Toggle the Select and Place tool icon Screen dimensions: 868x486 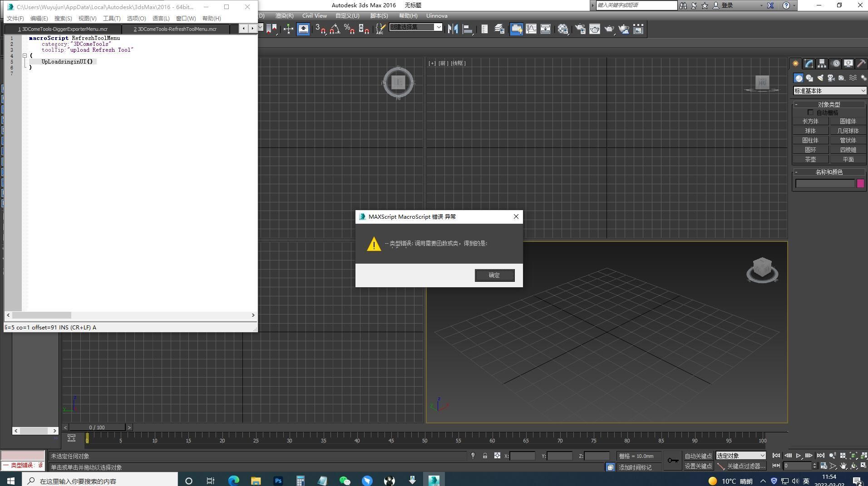pyautogui.click(x=303, y=29)
